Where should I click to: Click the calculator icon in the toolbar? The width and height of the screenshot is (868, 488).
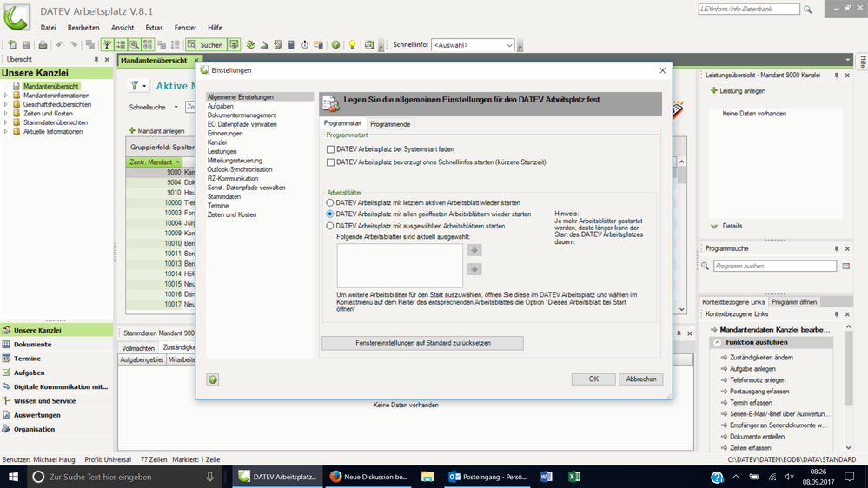click(x=291, y=45)
